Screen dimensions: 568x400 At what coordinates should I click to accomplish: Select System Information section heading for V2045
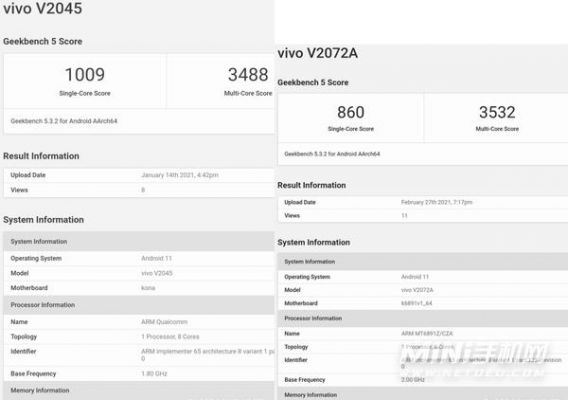(43, 220)
